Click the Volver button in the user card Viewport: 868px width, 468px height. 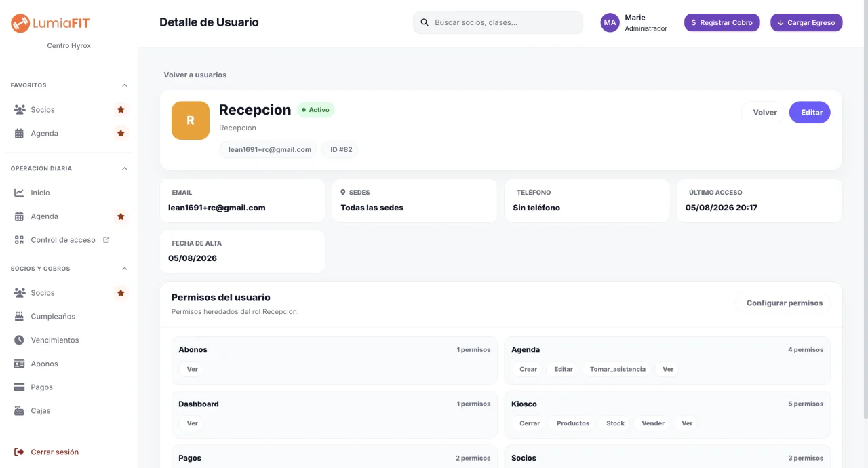765,113
